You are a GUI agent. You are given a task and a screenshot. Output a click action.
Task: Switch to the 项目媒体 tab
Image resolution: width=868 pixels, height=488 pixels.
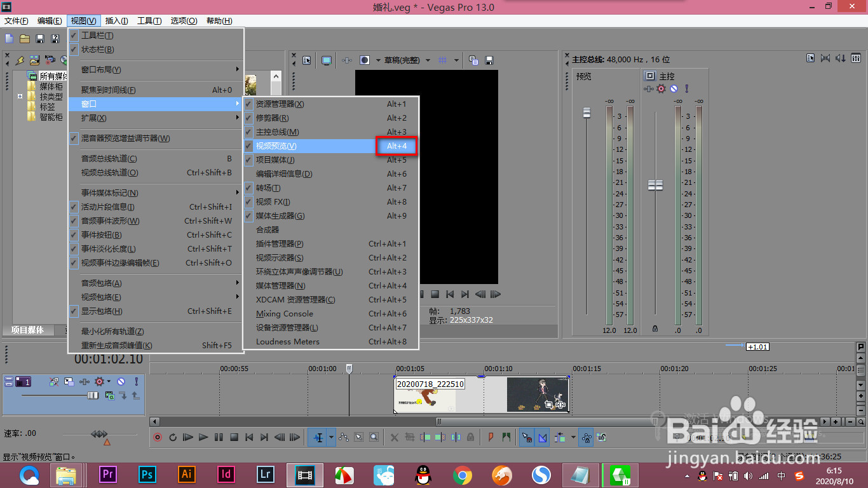[28, 330]
